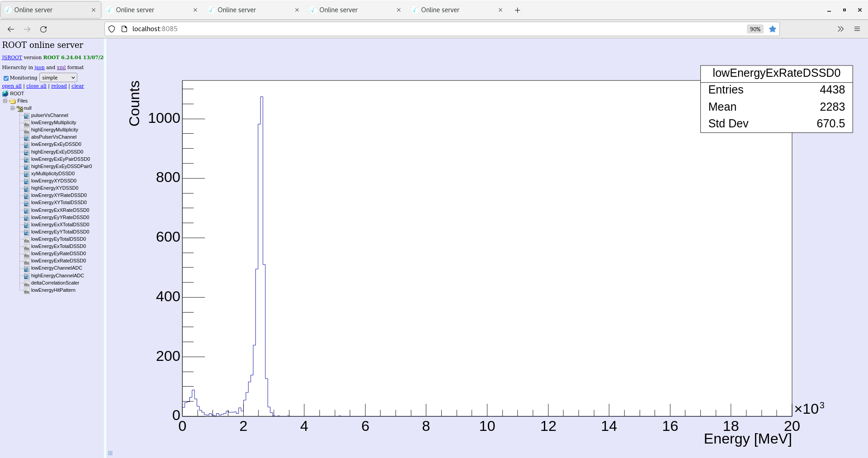Toggle the Monitoring checkbox
This screenshot has height=458, width=868.
[x=6, y=78]
